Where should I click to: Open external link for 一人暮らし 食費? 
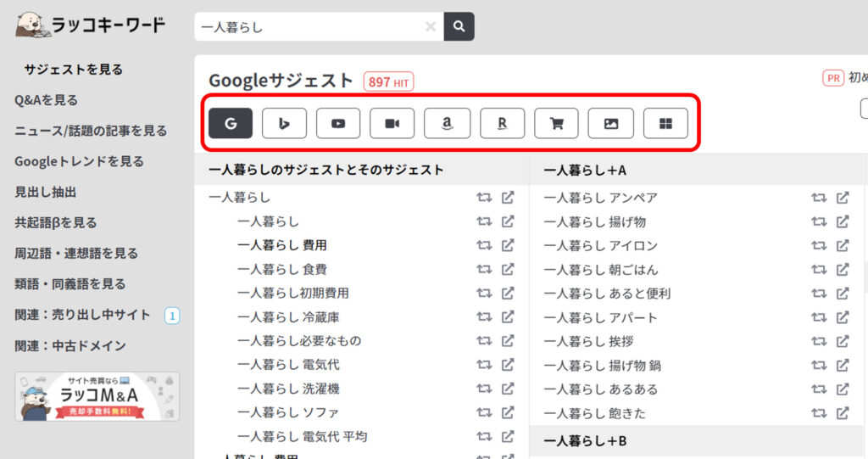[508, 269]
